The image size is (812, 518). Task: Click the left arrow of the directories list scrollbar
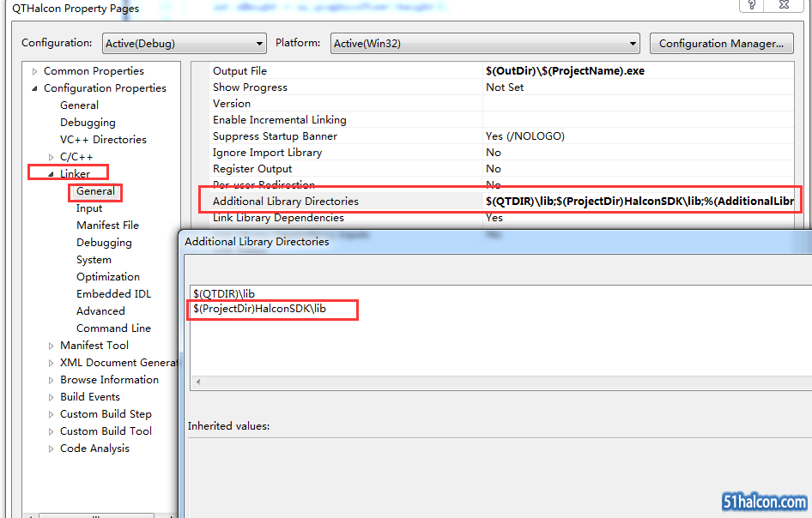pos(197,382)
